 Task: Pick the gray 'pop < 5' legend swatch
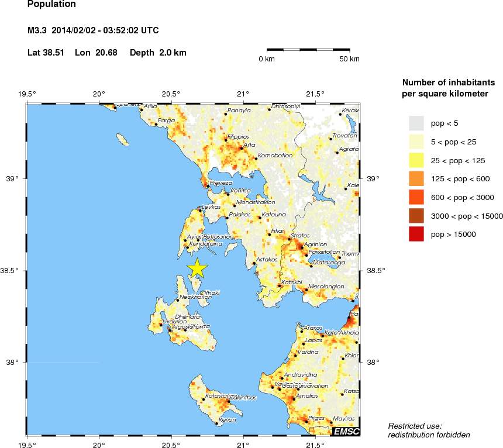pos(416,123)
